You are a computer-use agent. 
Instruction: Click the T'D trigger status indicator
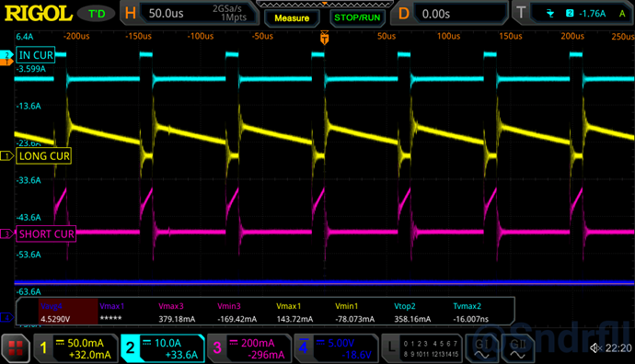(97, 14)
